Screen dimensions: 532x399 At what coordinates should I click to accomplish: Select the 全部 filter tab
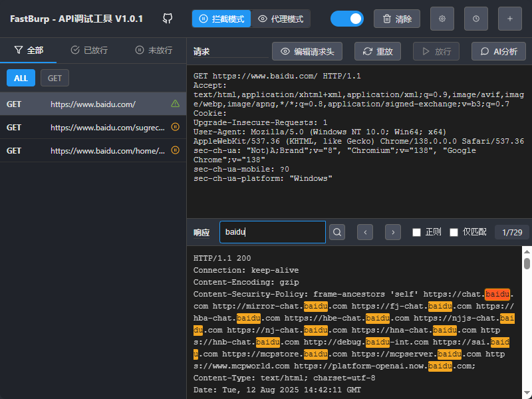pos(29,51)
